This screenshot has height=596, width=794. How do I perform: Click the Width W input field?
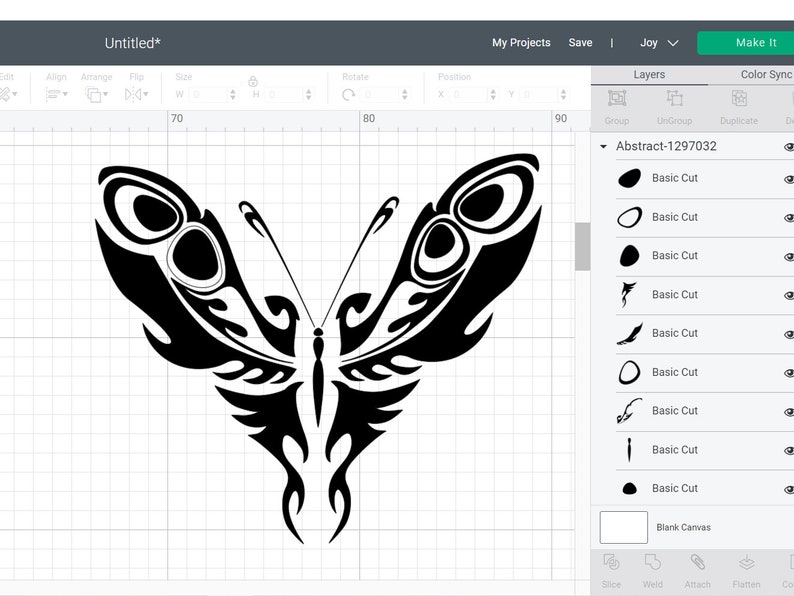209,95
